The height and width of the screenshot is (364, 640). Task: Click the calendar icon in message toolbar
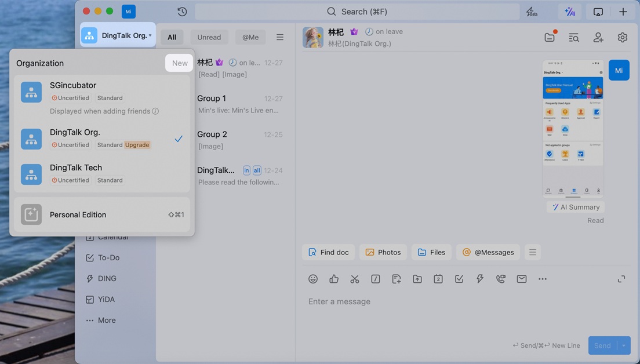click(x=438, y=279)
